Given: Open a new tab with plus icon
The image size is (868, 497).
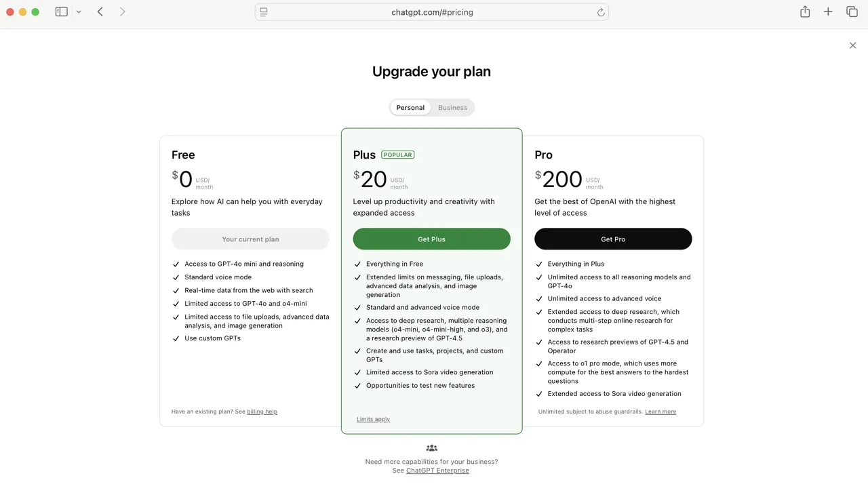Looking at the screenshot, I should pyautogui.click(x=828, y=12).
